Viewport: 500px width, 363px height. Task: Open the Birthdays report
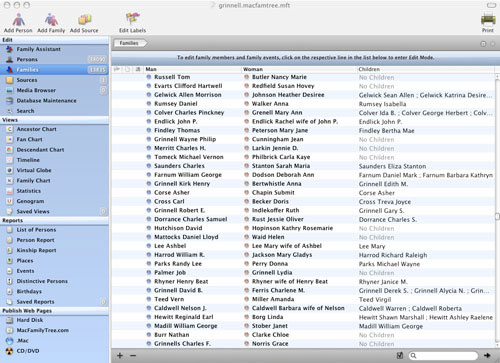coord(54,292)
